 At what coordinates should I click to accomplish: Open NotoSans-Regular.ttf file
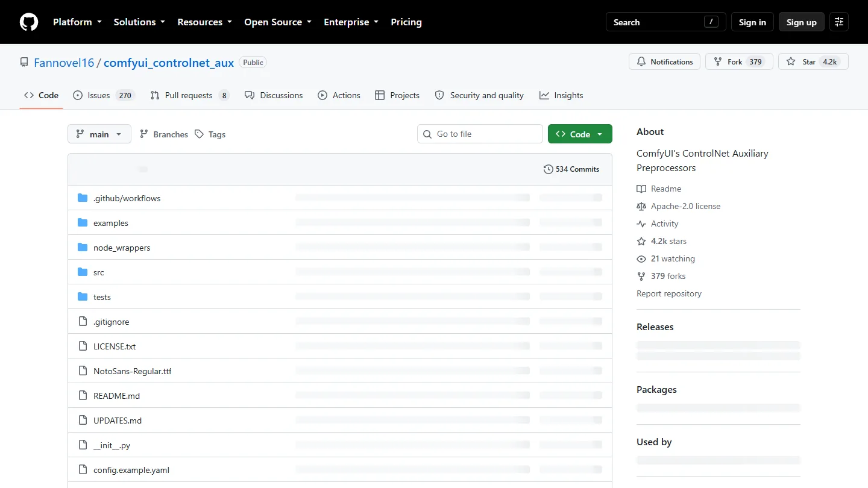(133, 371)
